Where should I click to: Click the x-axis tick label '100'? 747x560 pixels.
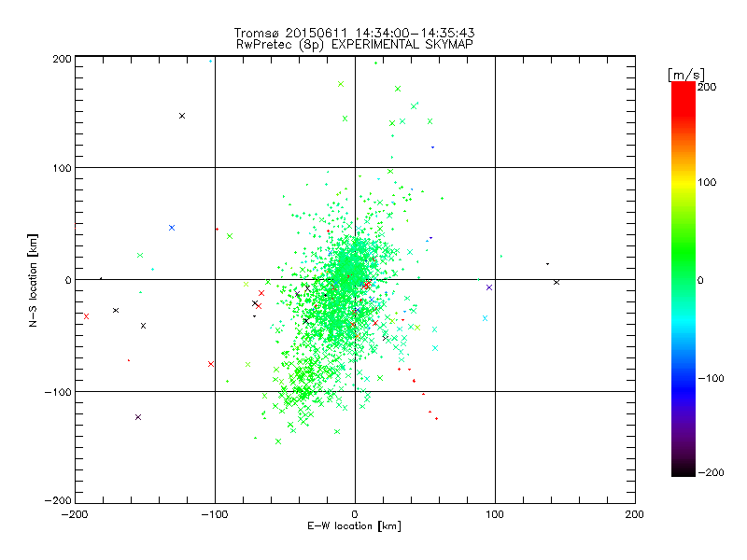point(495,514)
